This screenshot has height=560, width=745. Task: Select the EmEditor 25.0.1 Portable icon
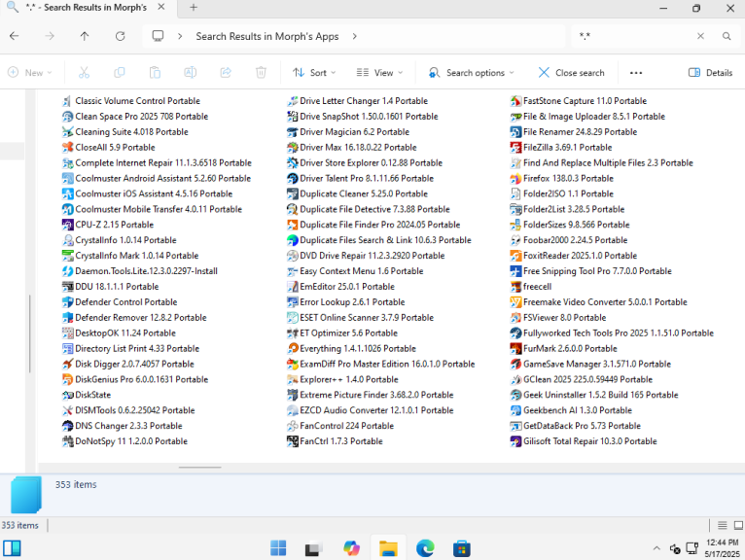tap(293, 287)
